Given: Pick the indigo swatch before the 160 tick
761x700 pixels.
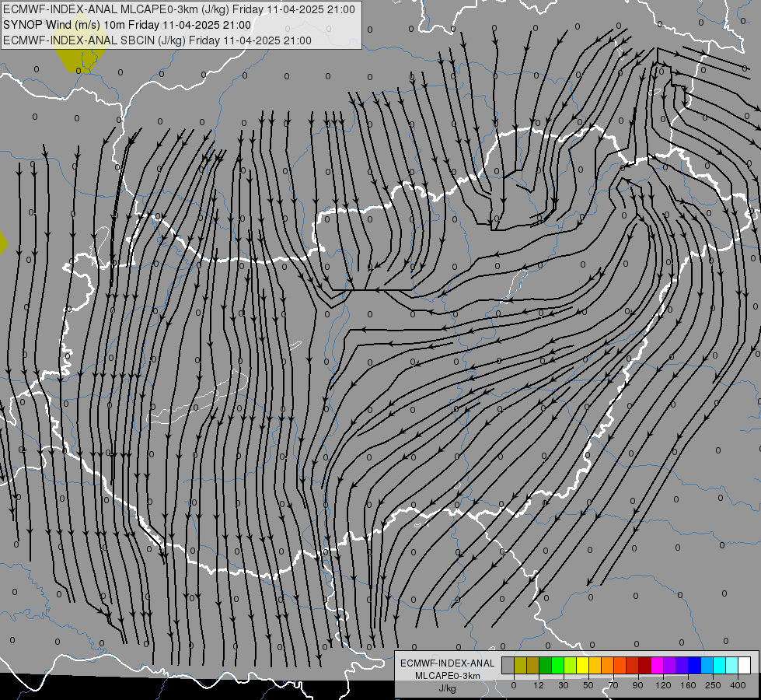Looking at the screenshot, I should point(682,666).
